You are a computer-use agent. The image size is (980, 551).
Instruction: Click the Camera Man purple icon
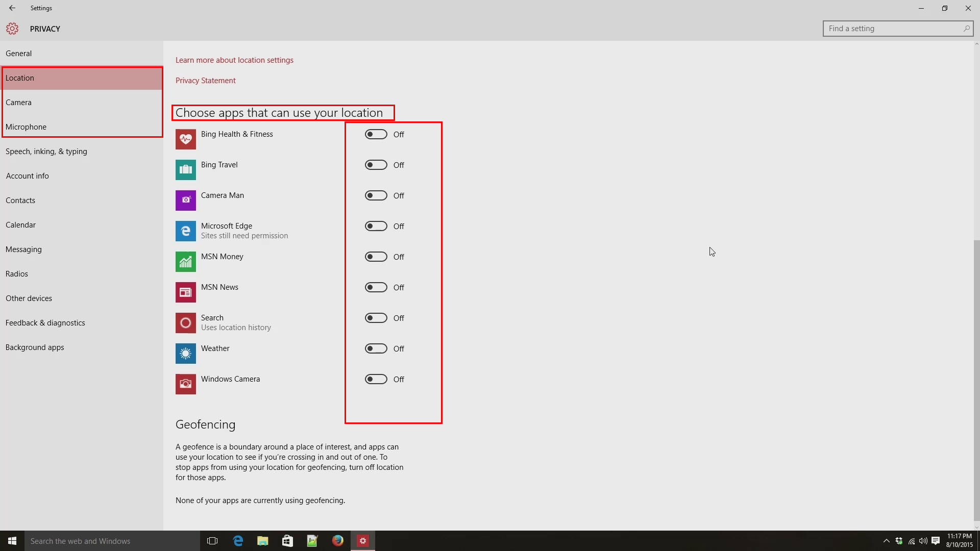coord(186,201)
